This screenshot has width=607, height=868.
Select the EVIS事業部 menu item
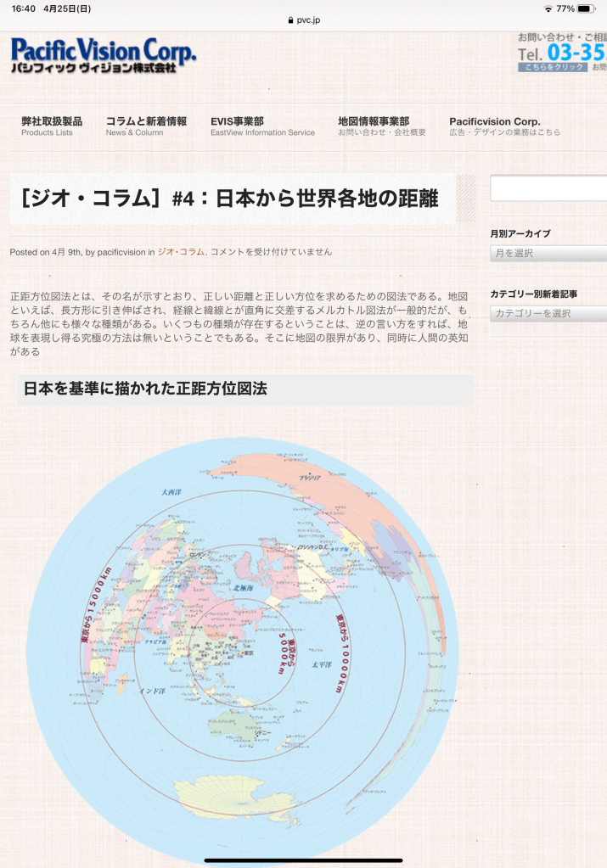262,126
